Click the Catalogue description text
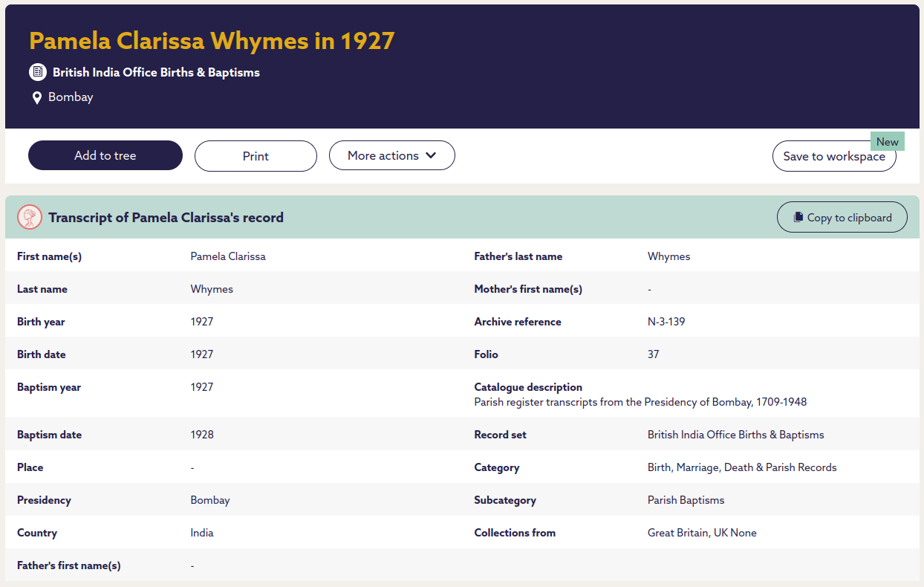Viewport: 924px width, 587px height. click(x=640, y=402)
